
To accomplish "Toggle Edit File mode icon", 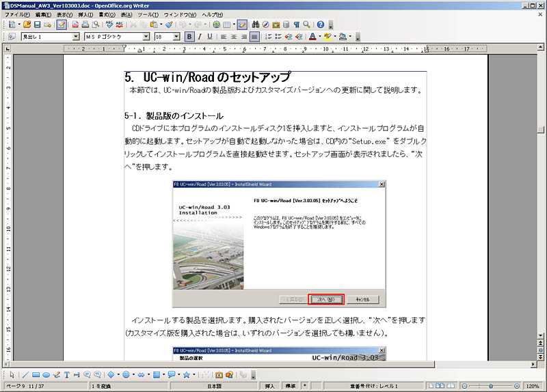I will (x=62, y=25).
